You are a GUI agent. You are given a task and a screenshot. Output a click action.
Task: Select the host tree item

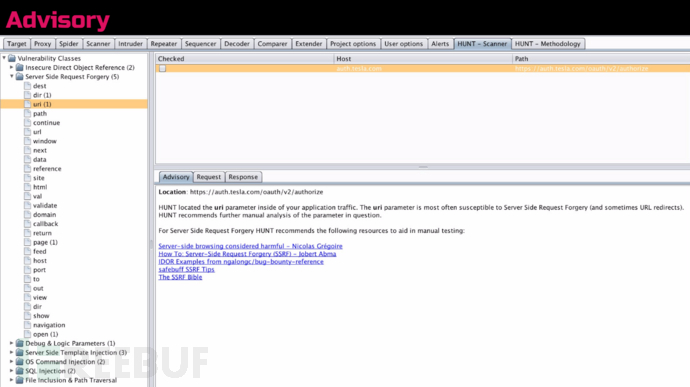[40, 261]
